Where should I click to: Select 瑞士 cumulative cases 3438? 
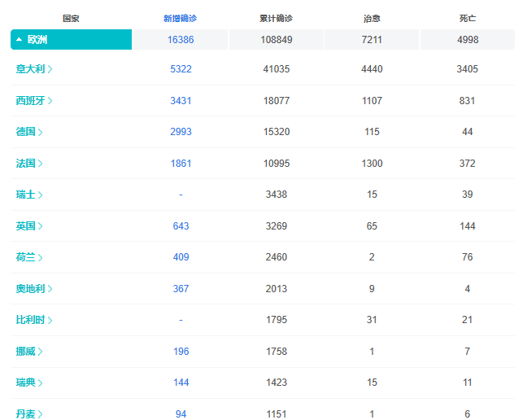(277, 195)
